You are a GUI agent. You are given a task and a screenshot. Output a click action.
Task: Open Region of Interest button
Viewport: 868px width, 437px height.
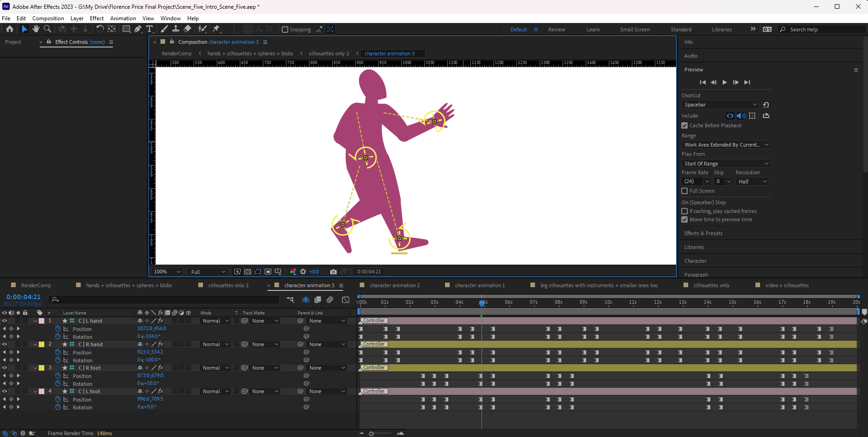(x=268, y=272)
